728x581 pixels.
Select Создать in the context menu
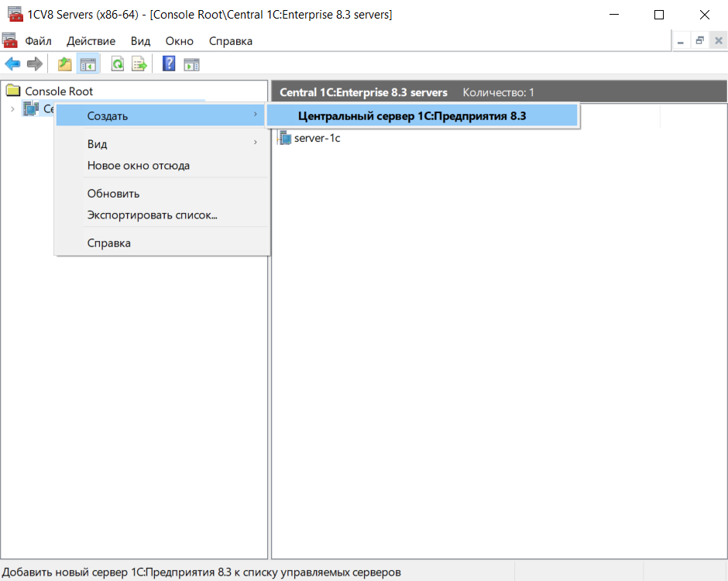pyautogui.click(x=161, y=115)
